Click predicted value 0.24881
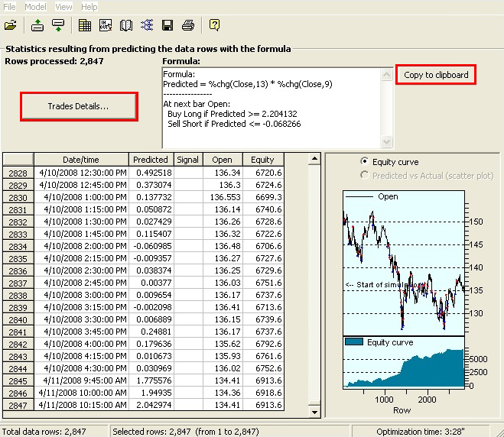 [151, 332]
